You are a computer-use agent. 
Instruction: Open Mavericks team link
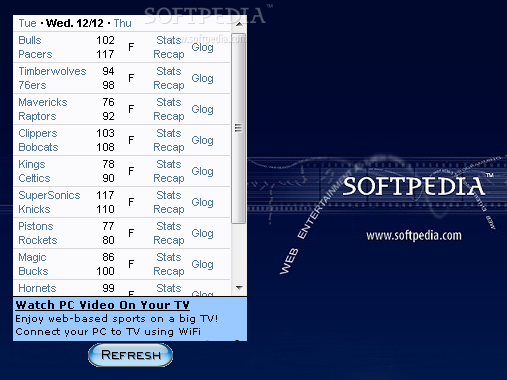[x=43, y=102]
